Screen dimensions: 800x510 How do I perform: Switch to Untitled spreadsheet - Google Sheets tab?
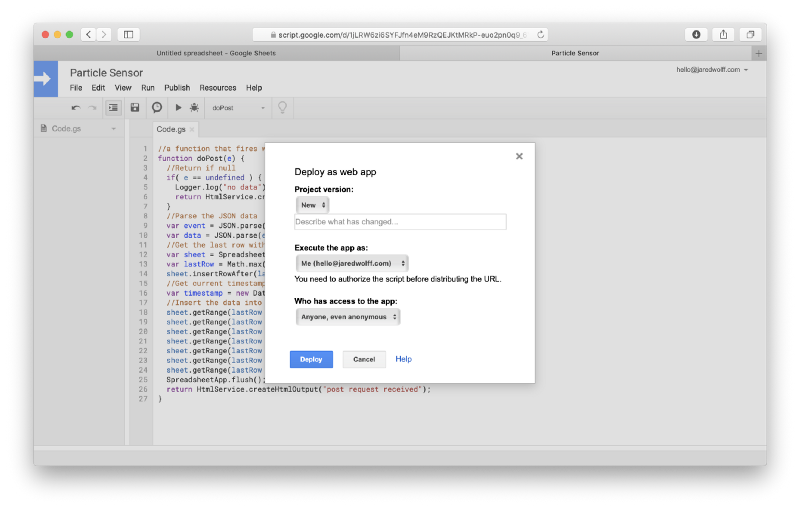pos(216,53)
